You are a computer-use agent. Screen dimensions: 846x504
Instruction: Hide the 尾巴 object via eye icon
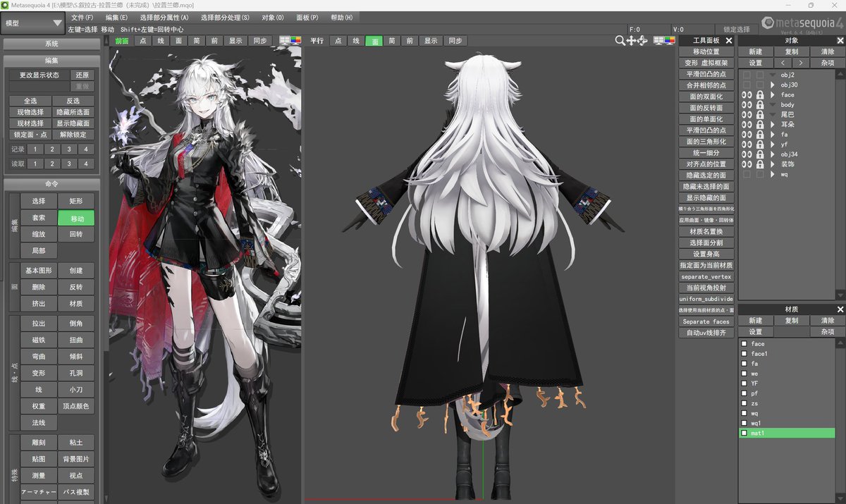coord(747,114)
